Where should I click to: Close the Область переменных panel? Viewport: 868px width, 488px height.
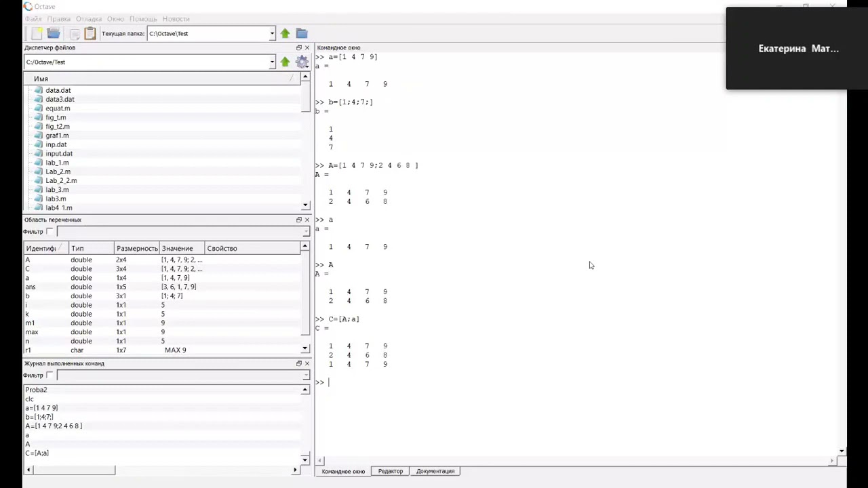click(307, 220)
